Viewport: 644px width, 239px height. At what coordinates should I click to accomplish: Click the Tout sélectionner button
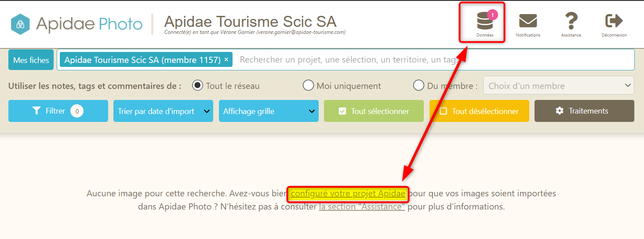[374, 111]
